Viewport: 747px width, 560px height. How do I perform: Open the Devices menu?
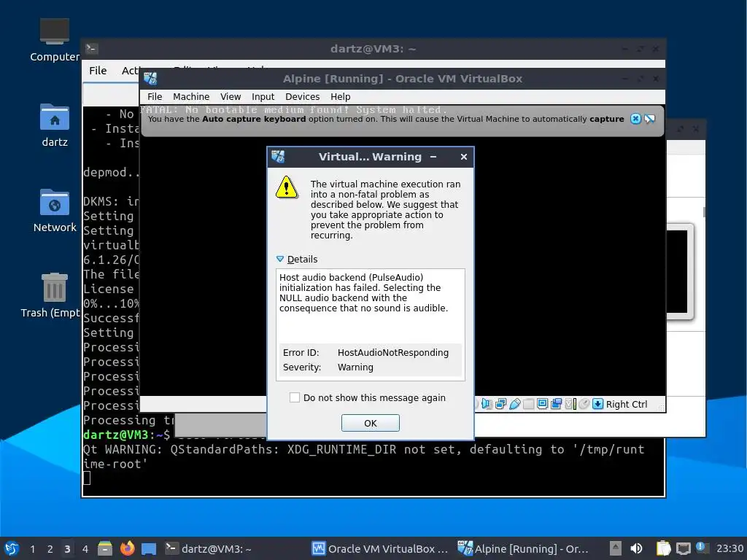pyautogui.click(x=302, y=97)
